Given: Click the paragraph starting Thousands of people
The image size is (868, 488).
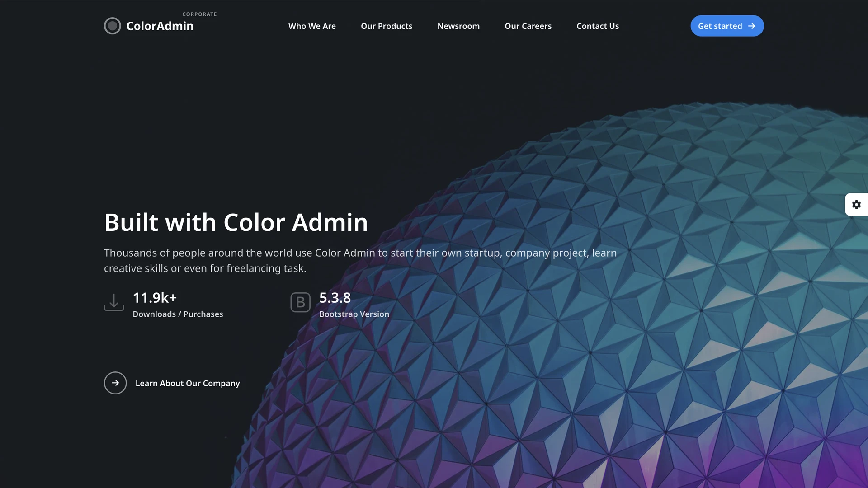Looking at the screenshot, I should (360, 260).
